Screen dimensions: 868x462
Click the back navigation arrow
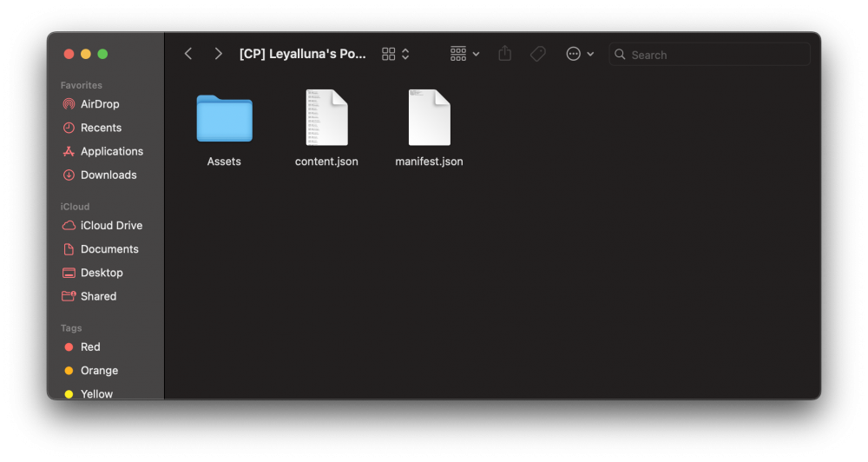point(188,54)
